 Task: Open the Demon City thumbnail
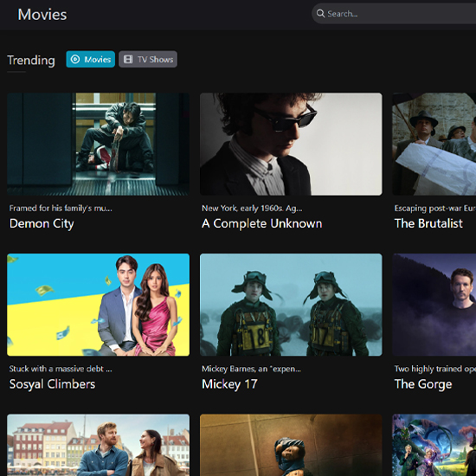tap(98, 145)
